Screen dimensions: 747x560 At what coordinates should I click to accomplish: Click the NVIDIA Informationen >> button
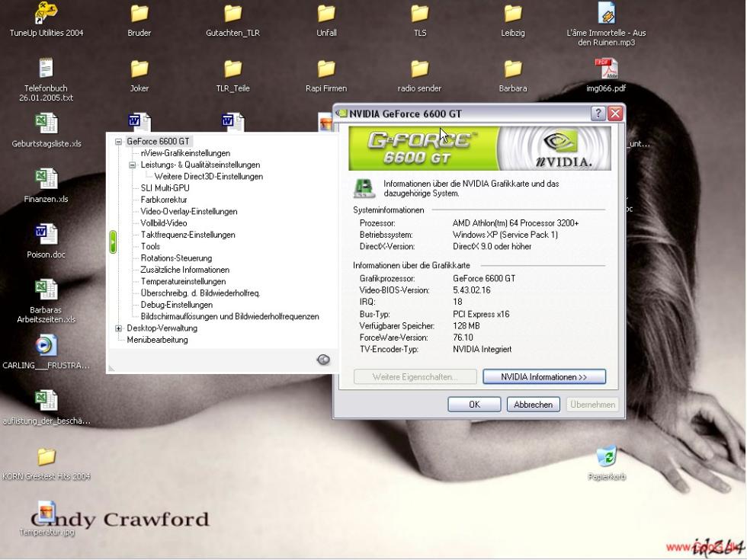pos(544,376)
